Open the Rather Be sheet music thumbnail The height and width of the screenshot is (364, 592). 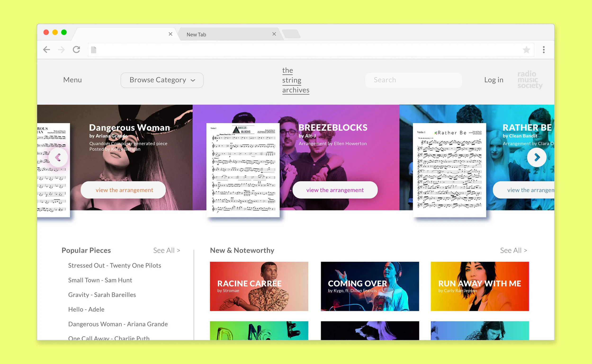point(449,170)
